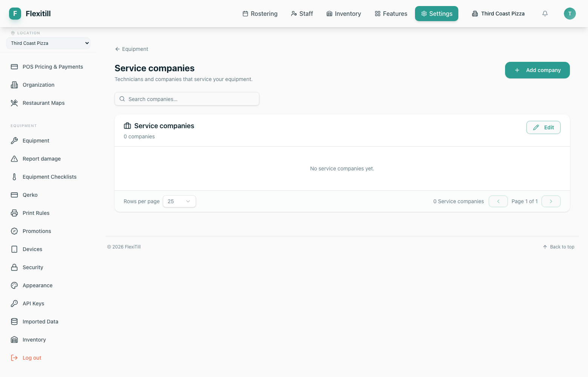Click the Edit button
588x377 pixels.
(x=544, y=127)
